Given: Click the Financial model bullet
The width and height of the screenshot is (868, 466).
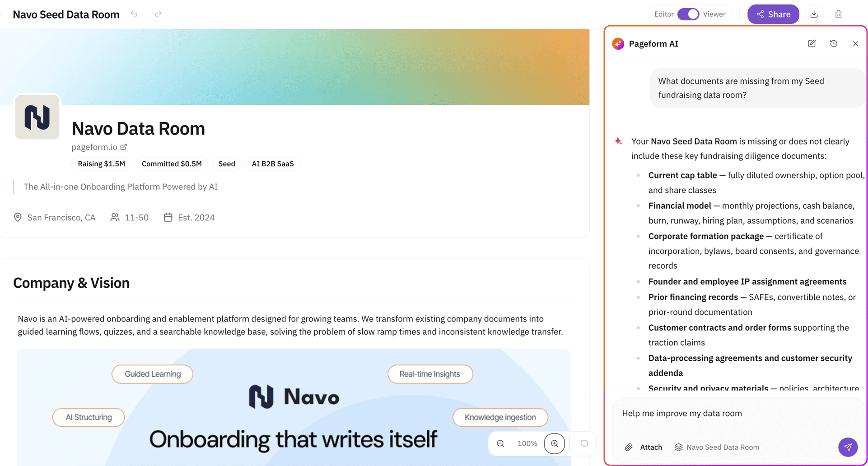Looking at the screenshot, I should point(752,213).
